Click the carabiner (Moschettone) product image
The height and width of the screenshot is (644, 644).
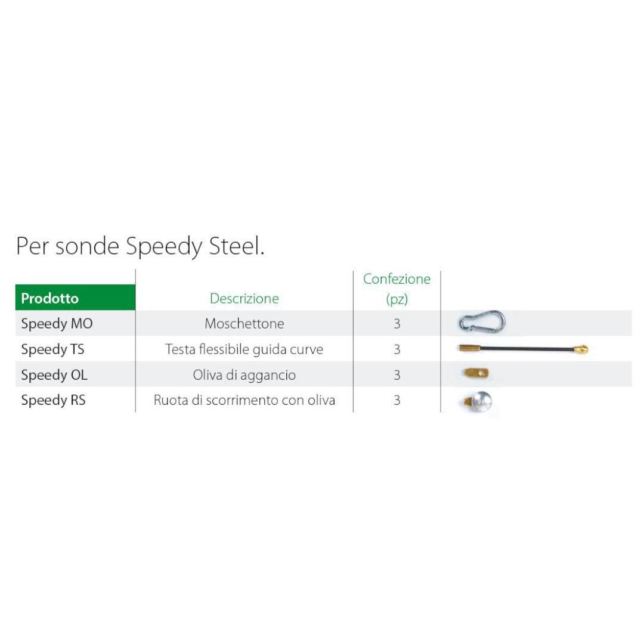pos(482,323)
